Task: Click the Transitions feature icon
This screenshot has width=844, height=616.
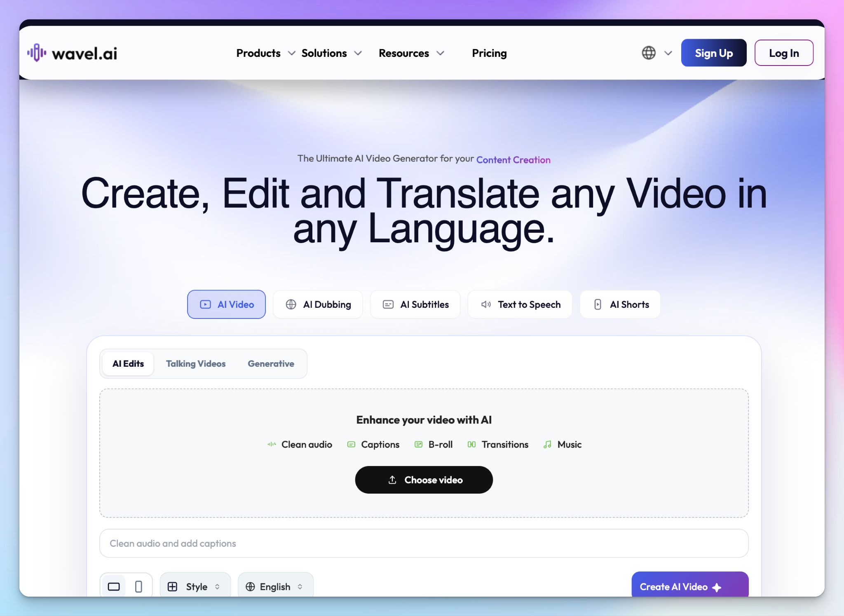Action: (x=471, y=444)
